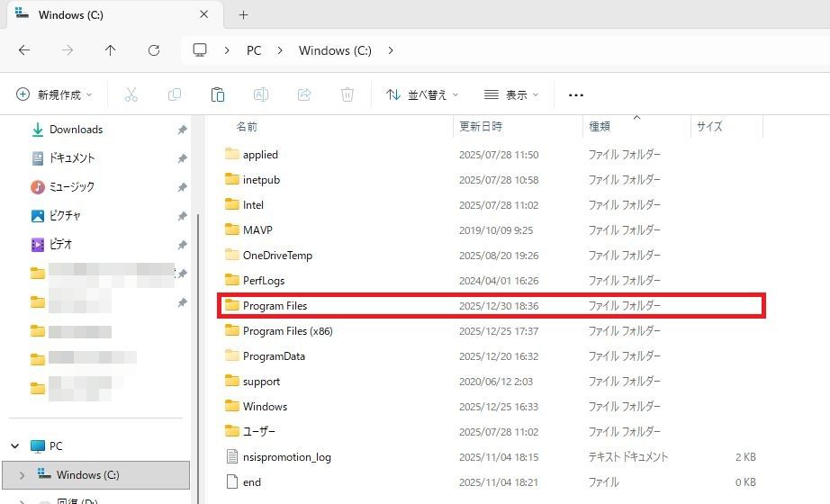Open the 並べ替え sort dropdown
This screenshot has width=830, height=504.
pyautogui.click(x=421, y=94)
